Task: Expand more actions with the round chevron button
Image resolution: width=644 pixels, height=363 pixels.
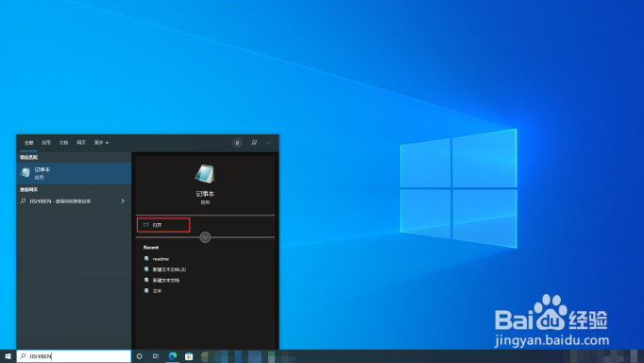Action: point(205,237)
